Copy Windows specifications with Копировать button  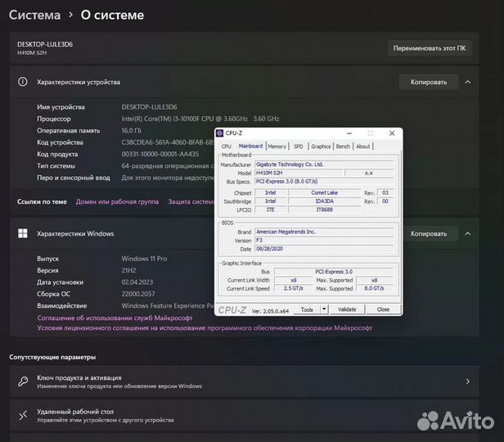[x=429, y=234]
